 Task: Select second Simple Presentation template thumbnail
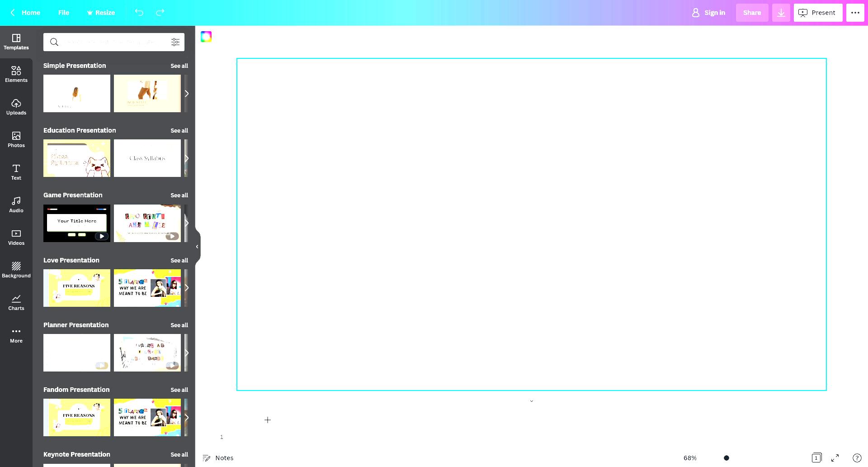147,93
